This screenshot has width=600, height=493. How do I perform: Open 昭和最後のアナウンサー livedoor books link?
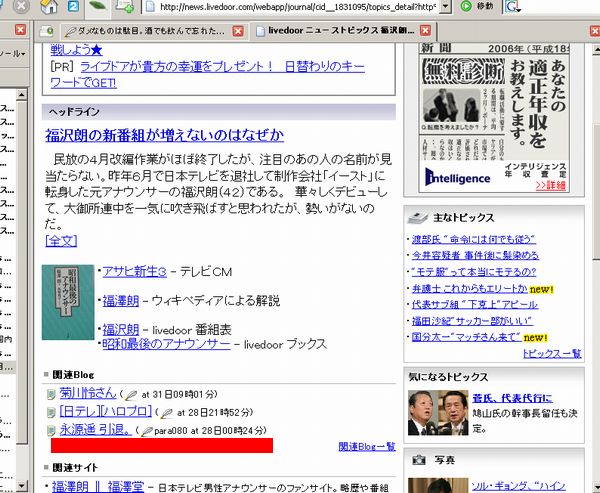tap(166, 344)
